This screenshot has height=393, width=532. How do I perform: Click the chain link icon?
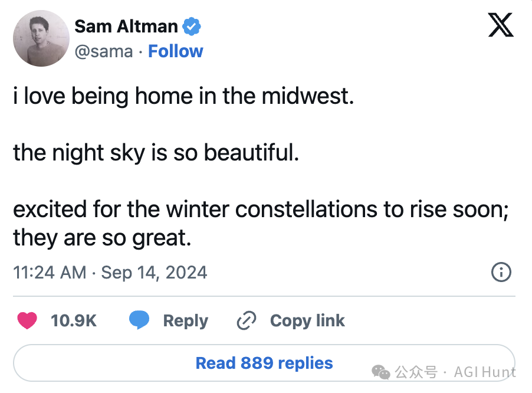(x=246, y=321)
